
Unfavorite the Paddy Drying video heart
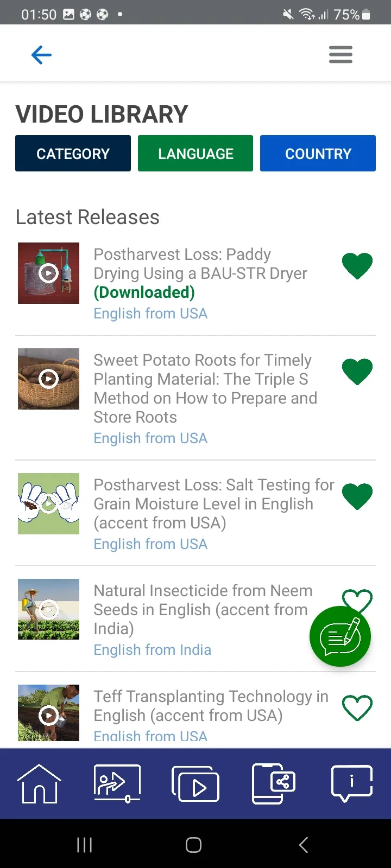(x=357, y=266)
